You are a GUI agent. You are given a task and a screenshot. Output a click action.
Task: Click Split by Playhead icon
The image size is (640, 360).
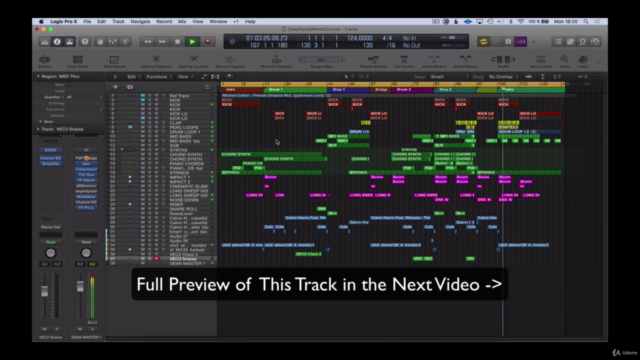point(156,61)
